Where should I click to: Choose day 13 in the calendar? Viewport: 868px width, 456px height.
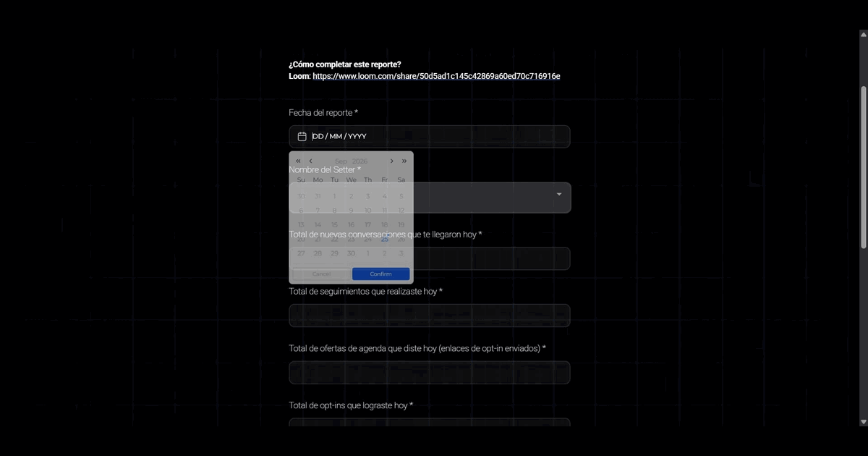pyautogui.click(x=301, y=224)
